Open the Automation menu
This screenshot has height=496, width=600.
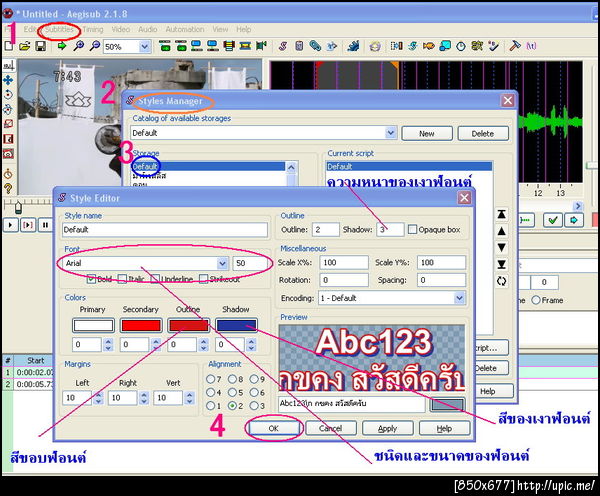click(x=185, y=29)
